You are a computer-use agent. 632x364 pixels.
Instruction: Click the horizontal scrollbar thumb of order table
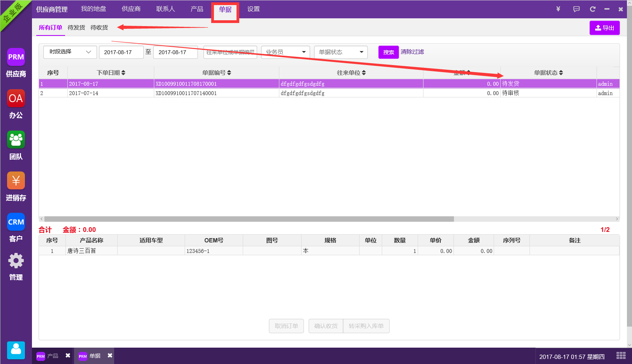(x=249, y=219)
